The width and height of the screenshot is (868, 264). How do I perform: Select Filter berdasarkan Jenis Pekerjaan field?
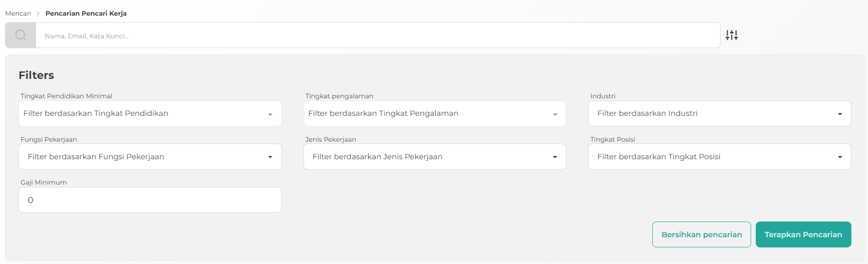(435, 157)
